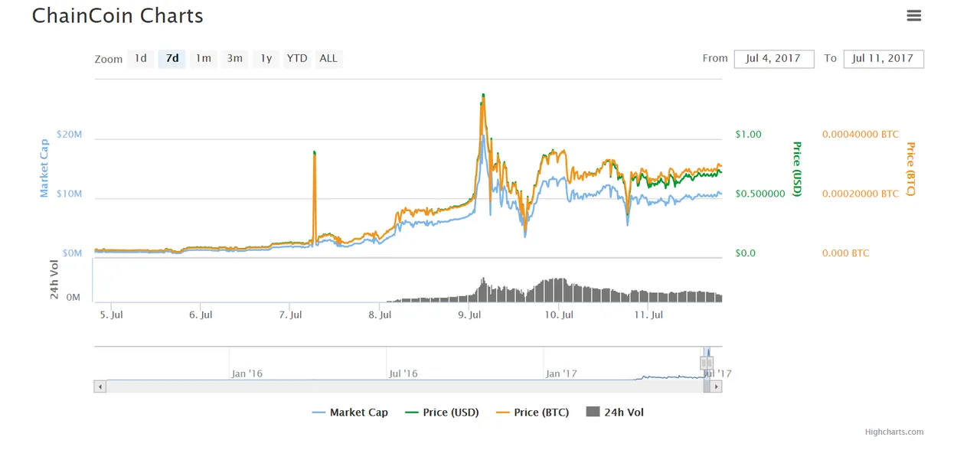Open the Highcharts.com credit link
The height and width of the screenshot is (450, 980).
click(894, 432)
